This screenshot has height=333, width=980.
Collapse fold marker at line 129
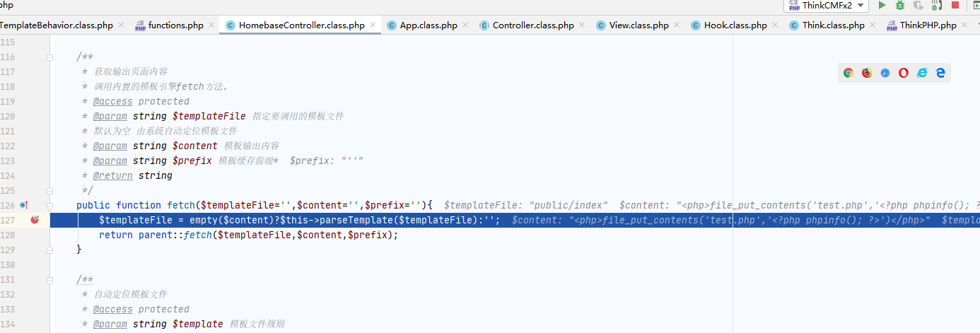pos(50,250)
